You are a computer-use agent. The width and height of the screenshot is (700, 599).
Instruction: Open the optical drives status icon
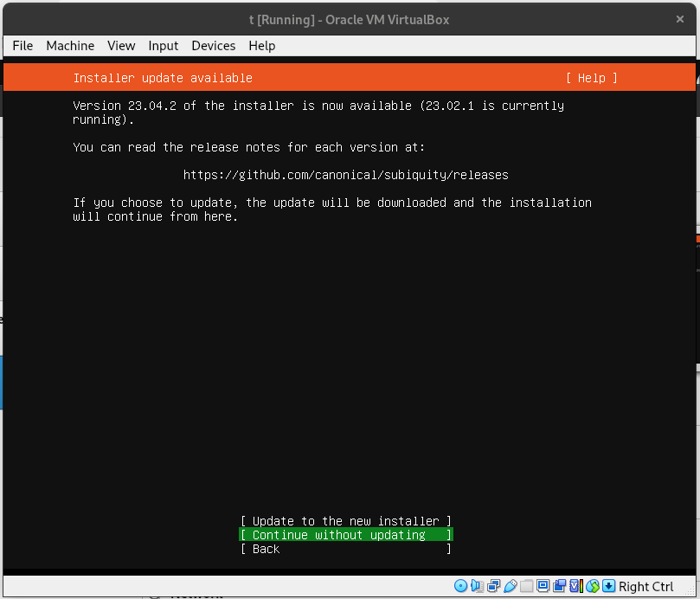pyautogui.click(x=461, y=587)
